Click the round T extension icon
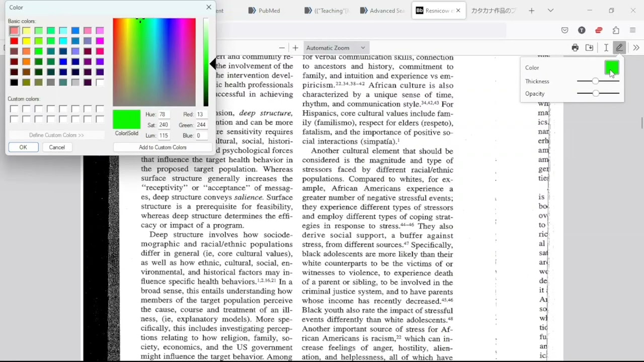 coord(582,30)
